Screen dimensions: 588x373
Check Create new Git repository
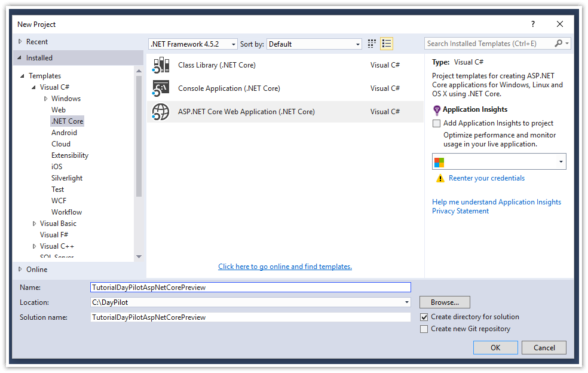[x=424, y=329]
